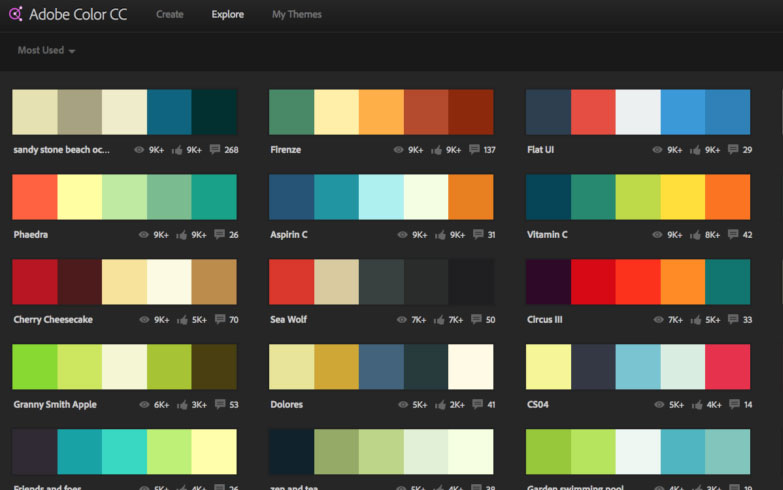The image size is (783, 490).
Task: Click the eye icon for Flat UI
Action: [x=657, y=149]
